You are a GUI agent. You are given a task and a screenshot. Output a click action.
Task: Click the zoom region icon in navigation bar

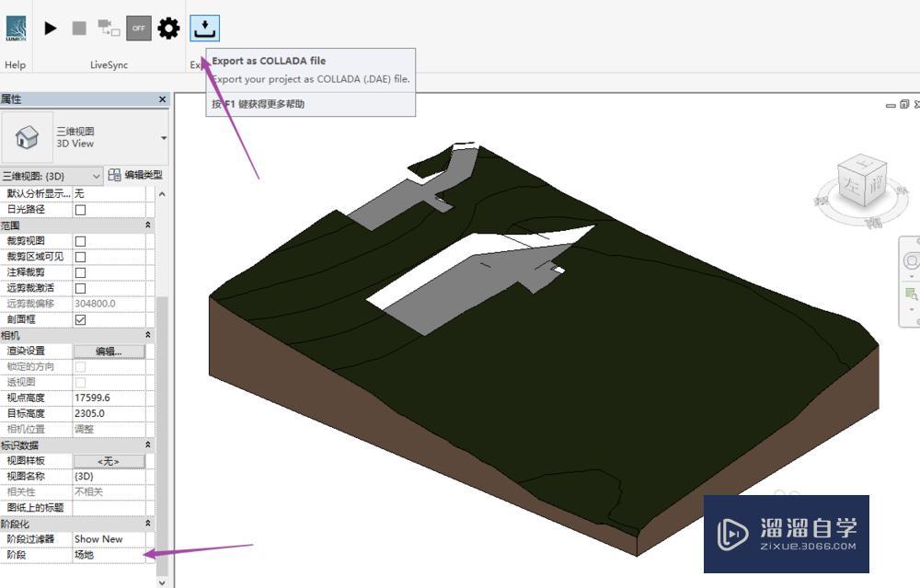[x=911, y=294]
